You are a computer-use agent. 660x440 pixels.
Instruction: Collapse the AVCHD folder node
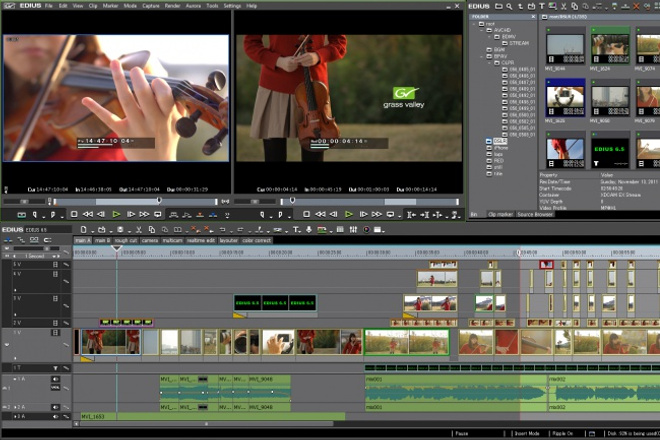click(x=482, y=30)
